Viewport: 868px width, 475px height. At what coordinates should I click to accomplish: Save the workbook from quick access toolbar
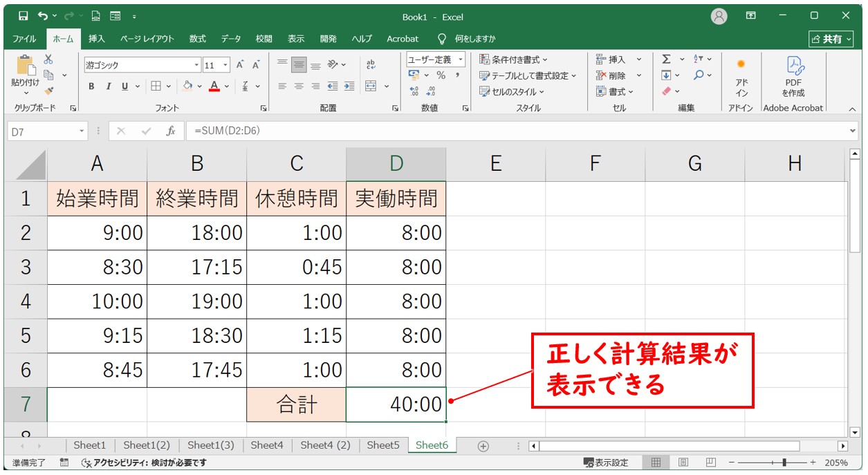pyautogui.click(x=23, y=15)
